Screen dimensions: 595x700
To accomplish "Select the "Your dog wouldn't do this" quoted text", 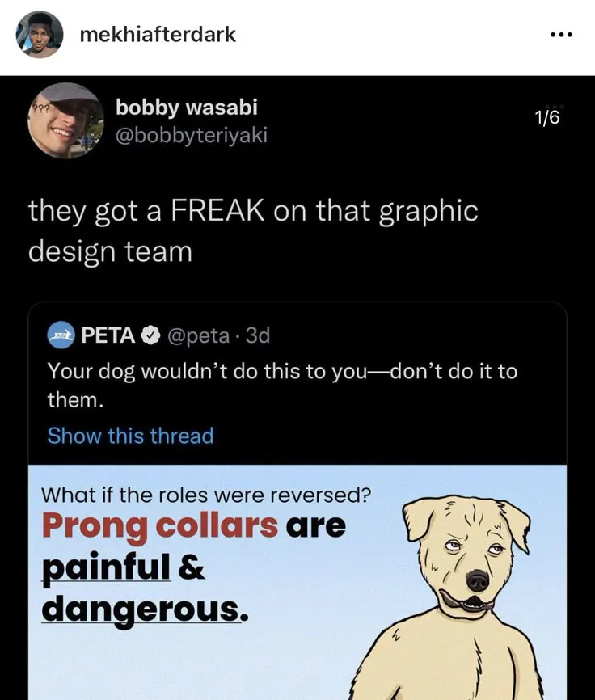I will [x=281, y=385].
